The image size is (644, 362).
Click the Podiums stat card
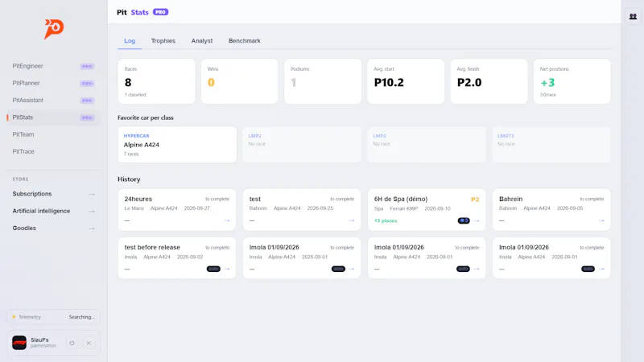point(323,81)
